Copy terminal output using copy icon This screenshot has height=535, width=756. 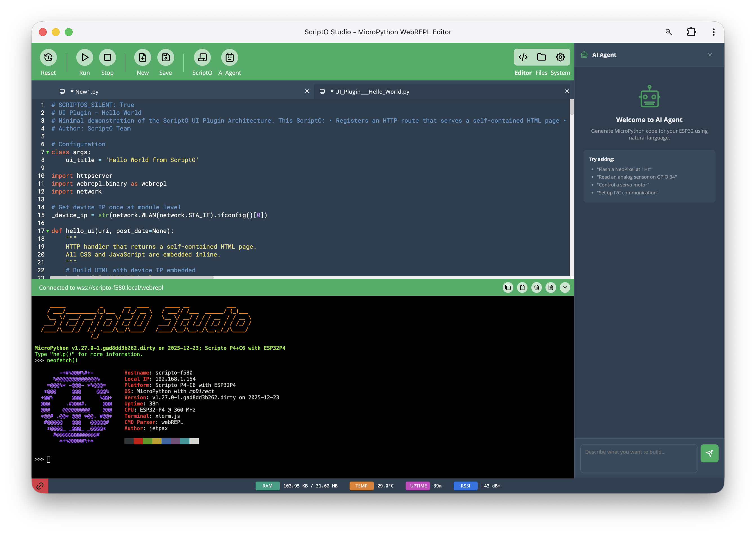click(x=508, y=287)
